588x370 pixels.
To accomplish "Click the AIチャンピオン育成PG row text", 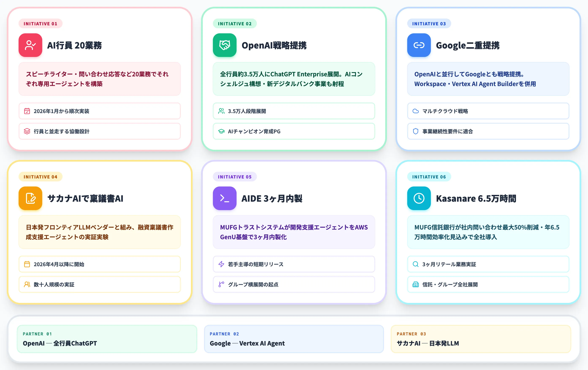I will (x=254, y=131).
